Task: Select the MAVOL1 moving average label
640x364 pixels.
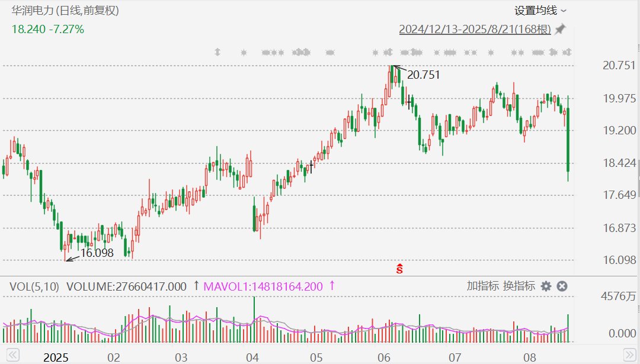Action: point(263,286)
